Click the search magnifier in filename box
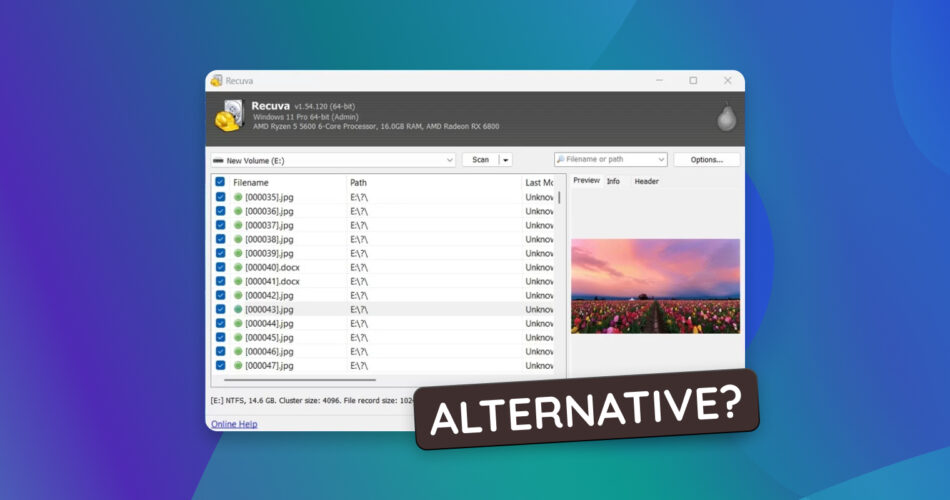This screenshot has height=500, width=950. tap(560, 159)
